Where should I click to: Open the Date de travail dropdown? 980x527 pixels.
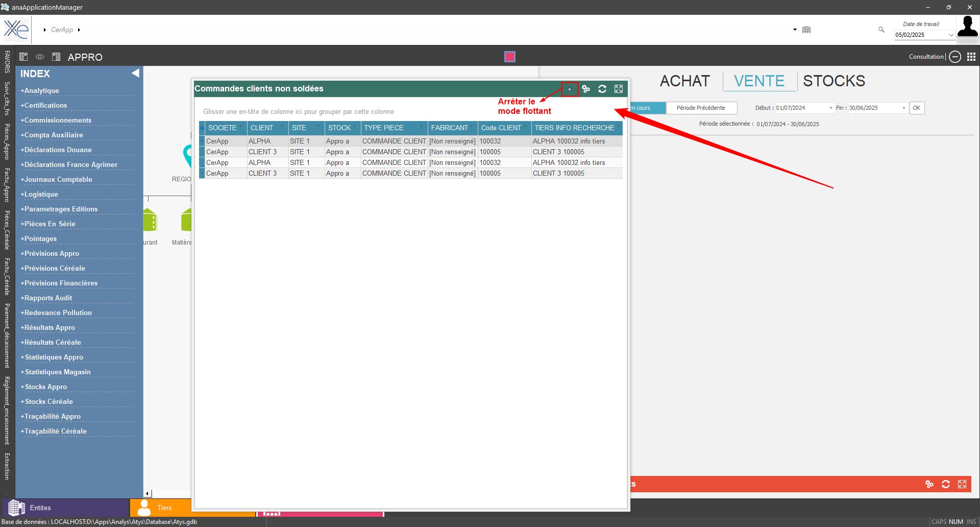[x=951, y=35]
